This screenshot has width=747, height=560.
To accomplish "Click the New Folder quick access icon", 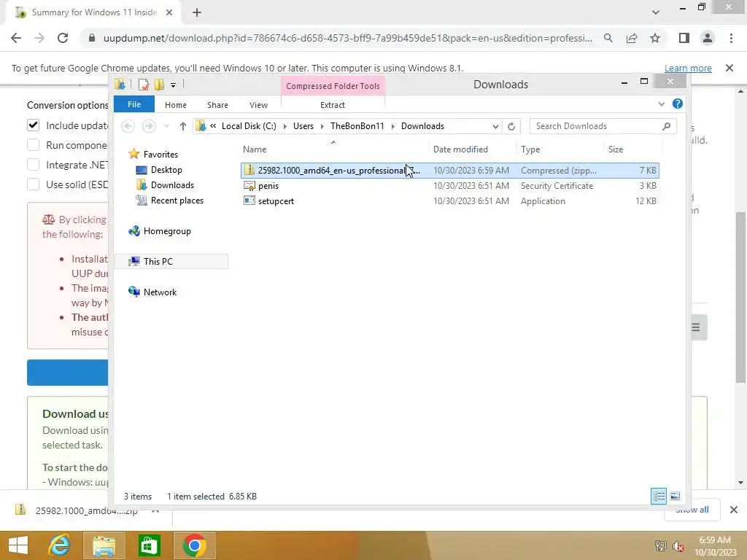I will (x=159, y=85).
